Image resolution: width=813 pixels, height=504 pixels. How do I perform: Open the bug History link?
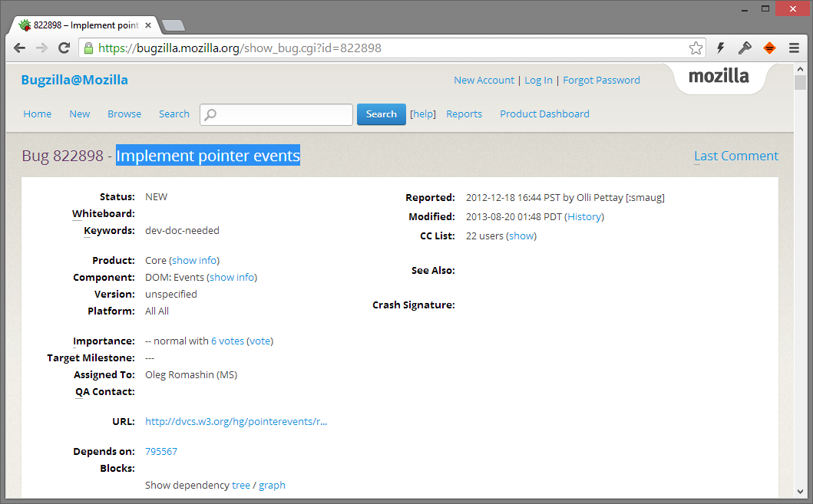(584, 217)
